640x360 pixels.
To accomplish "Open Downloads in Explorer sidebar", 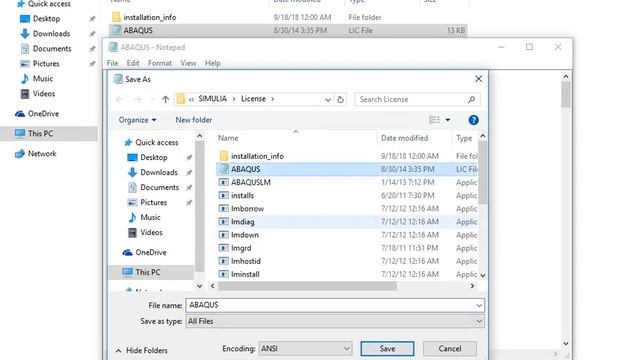I will (51, 33).
